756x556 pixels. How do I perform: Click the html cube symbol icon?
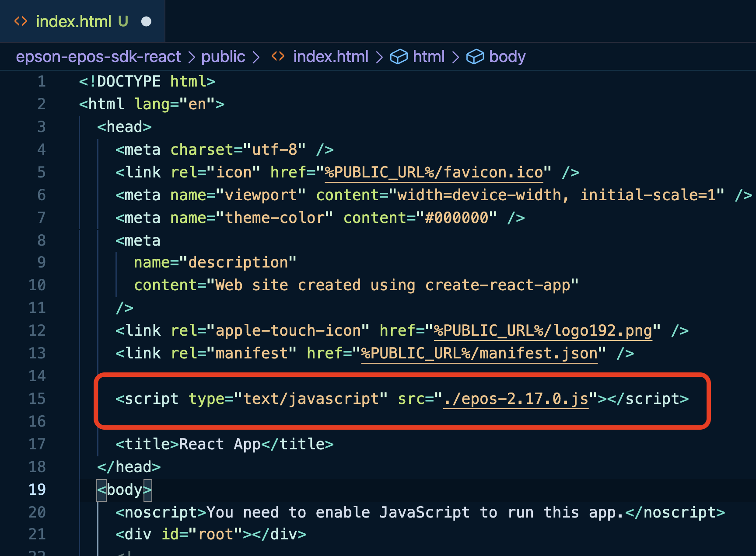[399, 56]
